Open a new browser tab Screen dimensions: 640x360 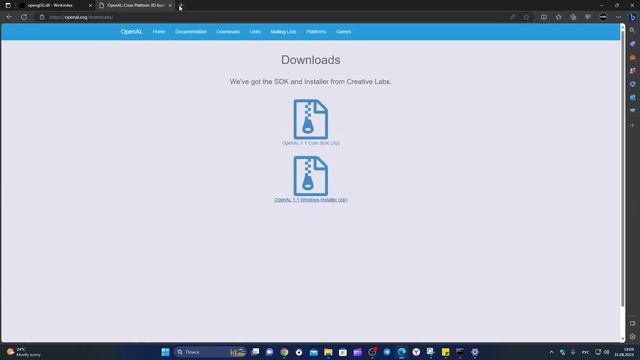pos(181,6)
